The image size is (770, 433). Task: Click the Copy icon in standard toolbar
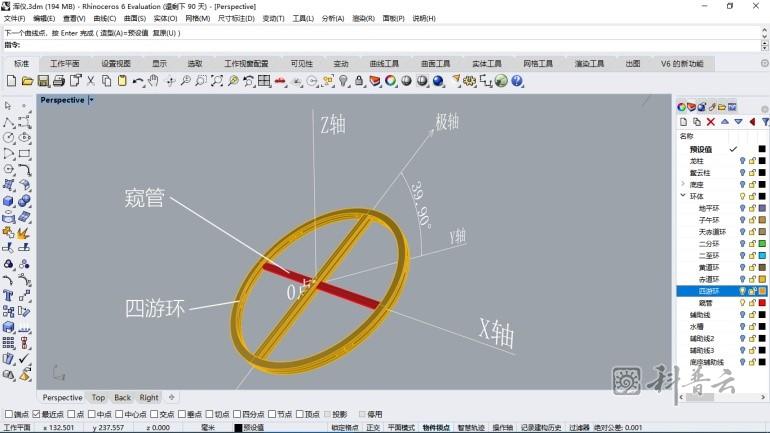106,81
